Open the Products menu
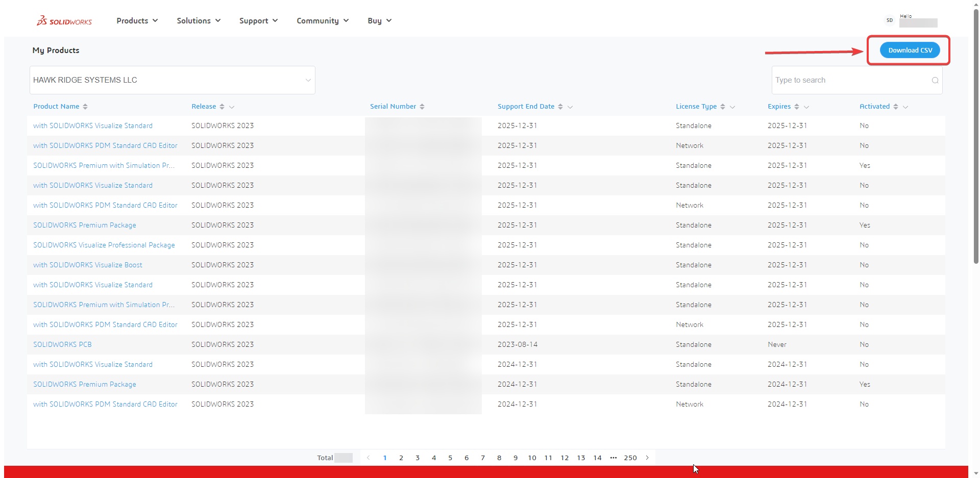 [x=137, y=21]
